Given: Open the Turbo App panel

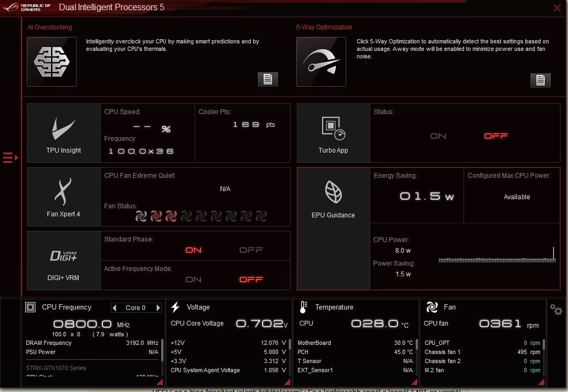Looking at the screenshot, I should (333, 133).
